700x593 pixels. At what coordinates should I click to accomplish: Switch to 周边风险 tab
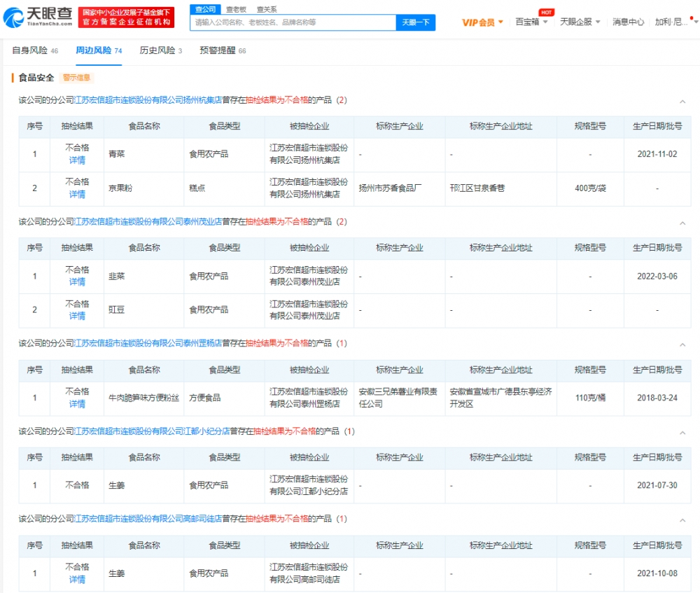[99, 50]
